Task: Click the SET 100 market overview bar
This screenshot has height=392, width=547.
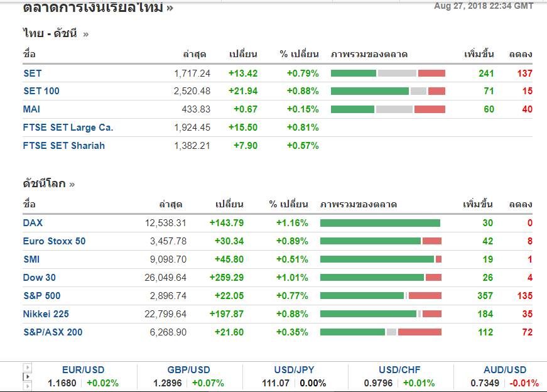Action: point(388,91)
